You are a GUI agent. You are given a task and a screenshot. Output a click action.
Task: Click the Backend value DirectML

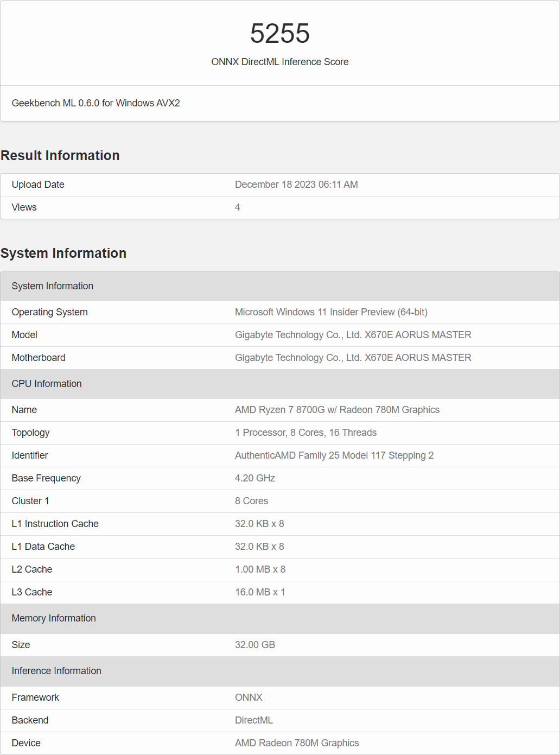point(254,720)
